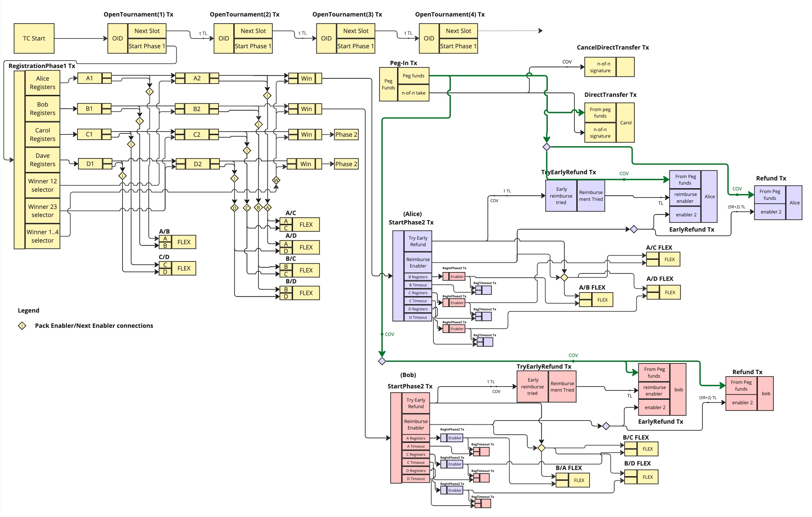Click the Early reimburse tried purple box
This screenshot has width=812, height=517.
561,196
